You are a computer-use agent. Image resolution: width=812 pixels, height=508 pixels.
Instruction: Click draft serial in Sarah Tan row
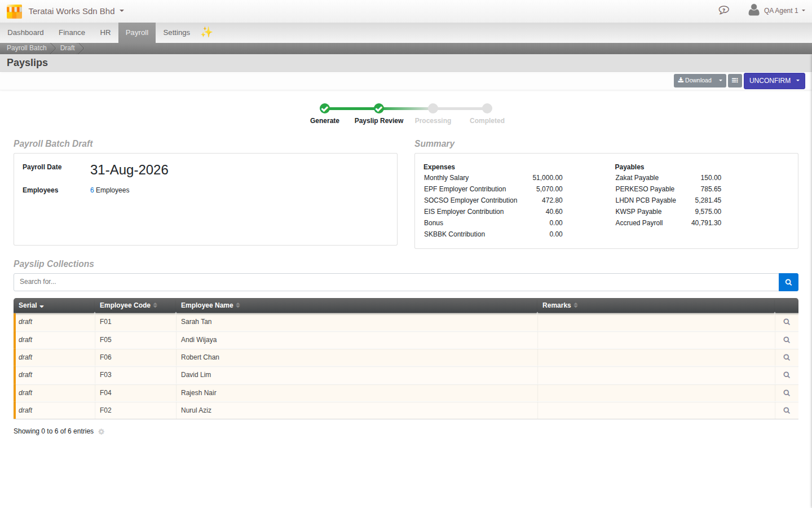[25, 322]
